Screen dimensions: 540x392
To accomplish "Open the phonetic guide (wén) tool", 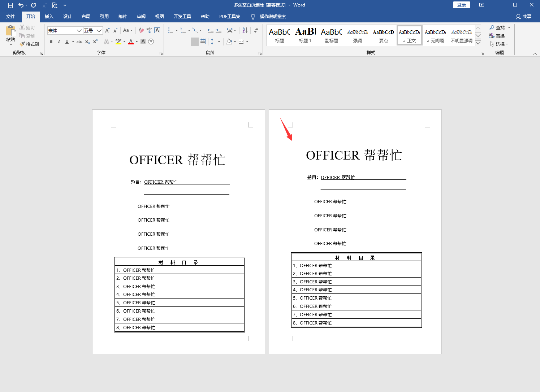I will 149,30.
